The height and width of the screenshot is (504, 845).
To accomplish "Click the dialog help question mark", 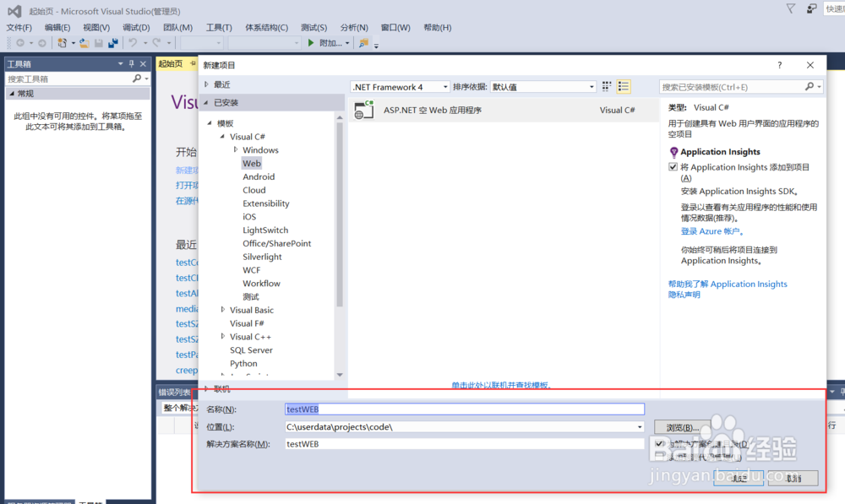I will [x=779, y=65].
